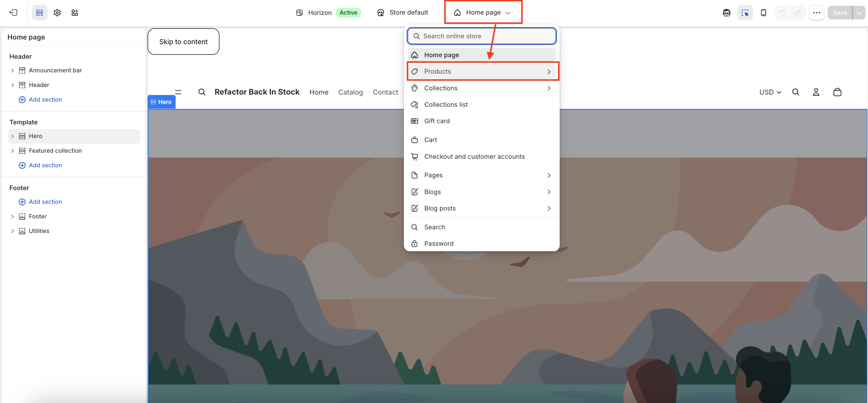Viewport: 868px width, 403px height.
Task: Click the storefront account profile icon
Action: [x=816, y=92]
